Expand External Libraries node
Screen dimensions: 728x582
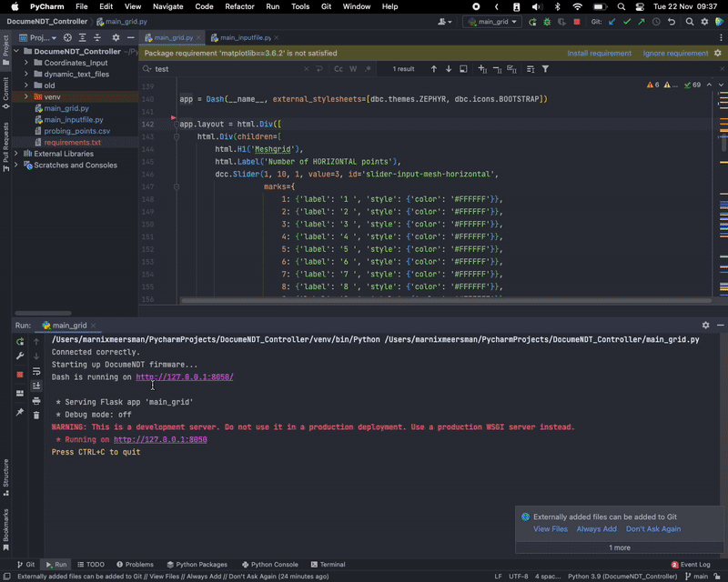(x=16, y=153)
